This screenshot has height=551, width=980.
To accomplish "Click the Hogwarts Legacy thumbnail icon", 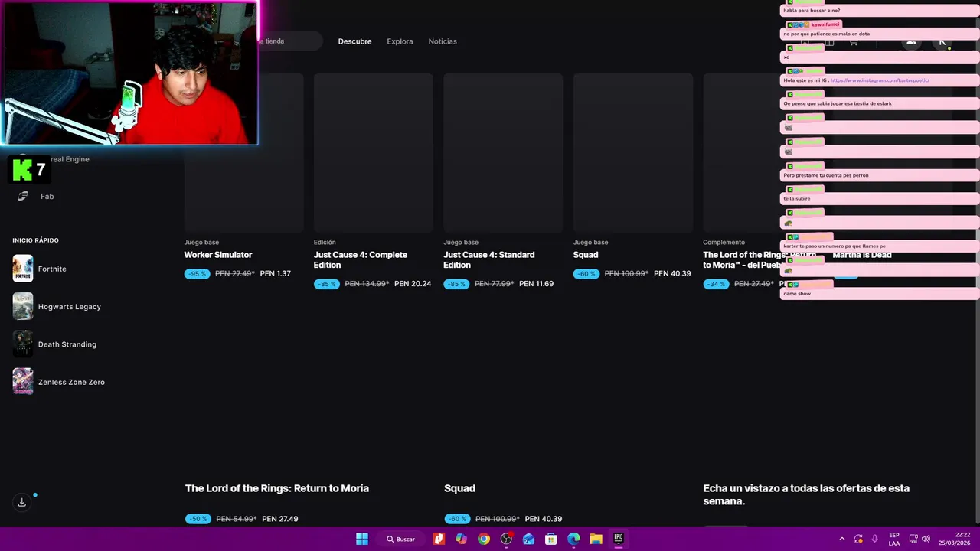I will pyautogui.click(x=22, y=306).
